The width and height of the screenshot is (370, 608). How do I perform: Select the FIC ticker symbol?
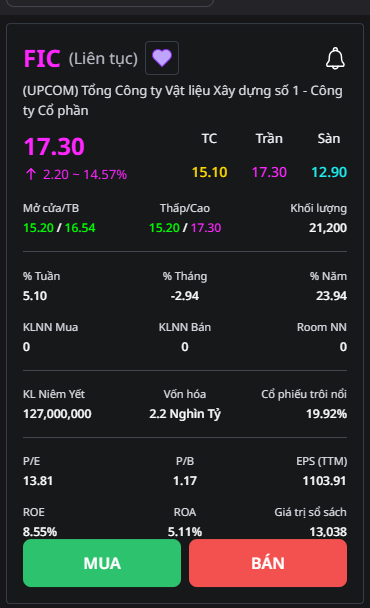[x=42, y=59]
